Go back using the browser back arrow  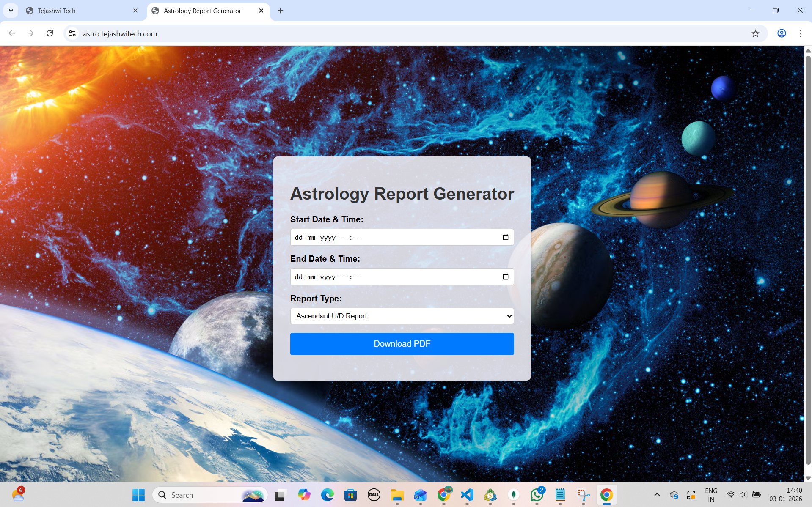tap(11, 33)
